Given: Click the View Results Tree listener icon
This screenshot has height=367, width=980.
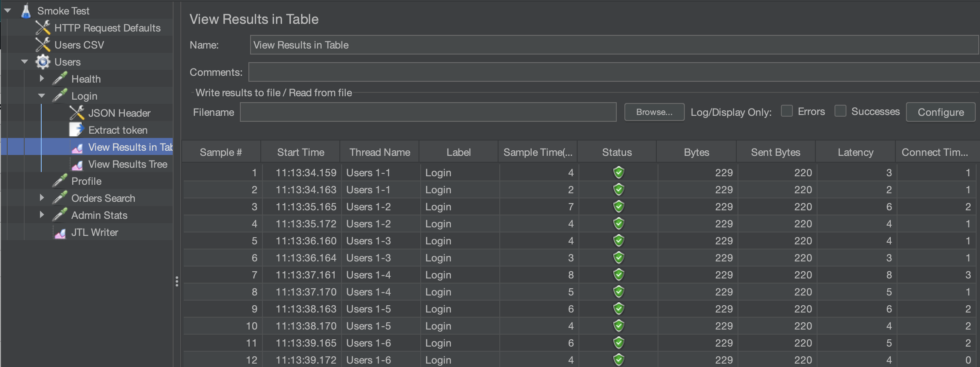Looking at the screenshot, I should coord(77,165).
